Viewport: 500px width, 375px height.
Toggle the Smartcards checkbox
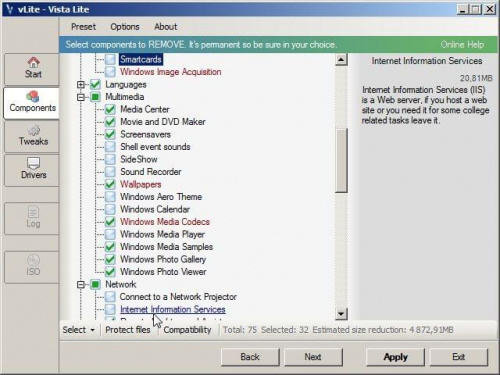(110, 59)
